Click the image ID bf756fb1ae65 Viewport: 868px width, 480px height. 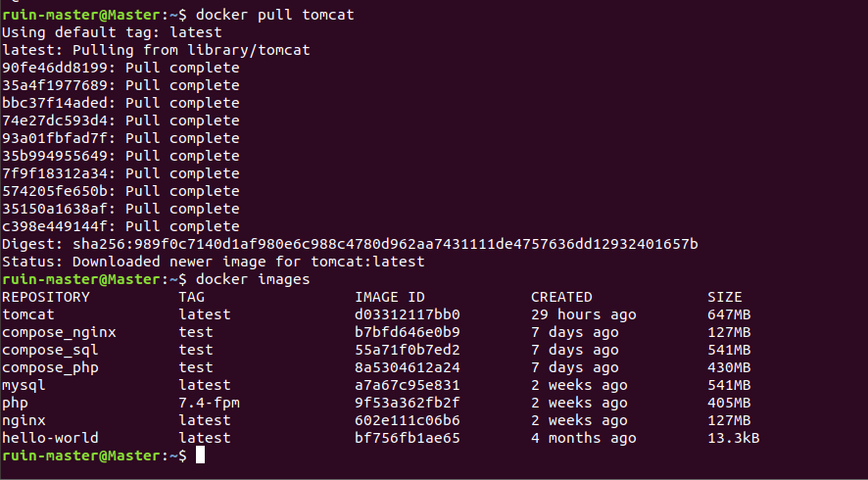407,438
